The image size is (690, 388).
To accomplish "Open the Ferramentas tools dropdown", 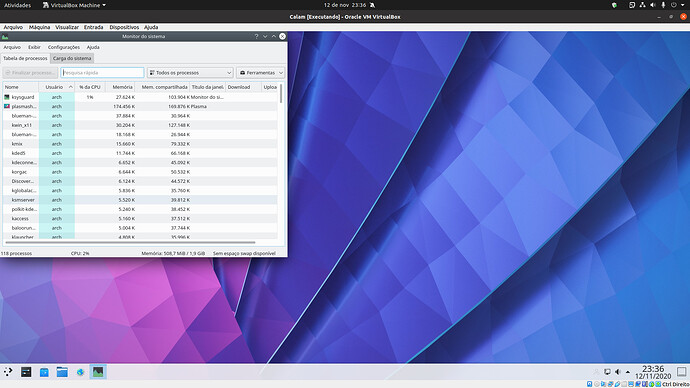I will click(261, 73).
